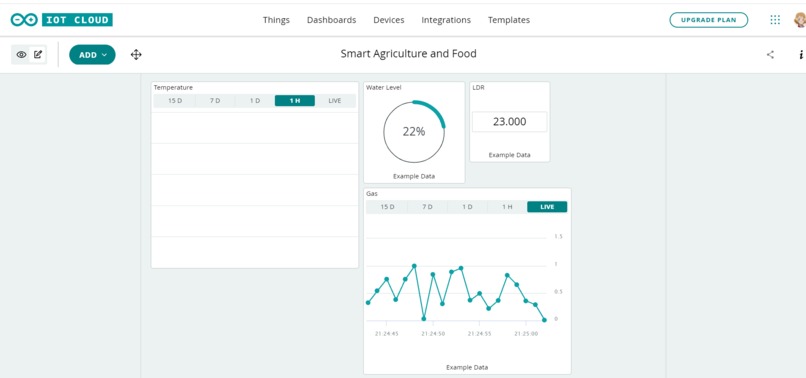Activate the arrange widgets move icon
Screen dimensions: 806x378
pyautogui.click(x=136, y=55)
